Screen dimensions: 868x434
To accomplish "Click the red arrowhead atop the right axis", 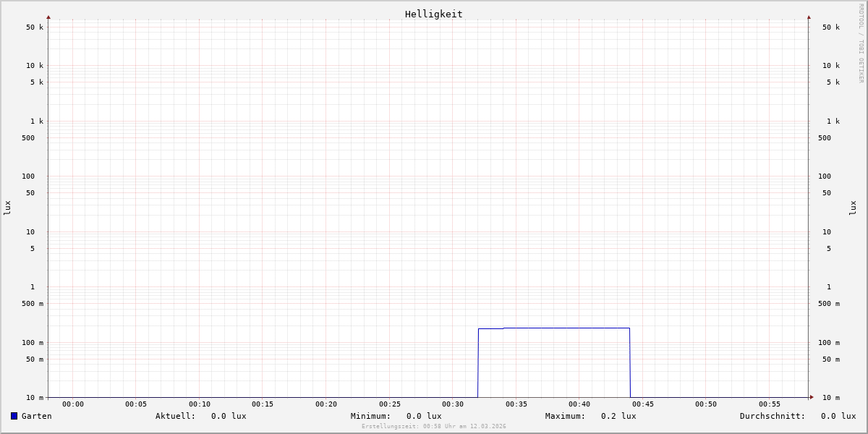I will 809,17.
